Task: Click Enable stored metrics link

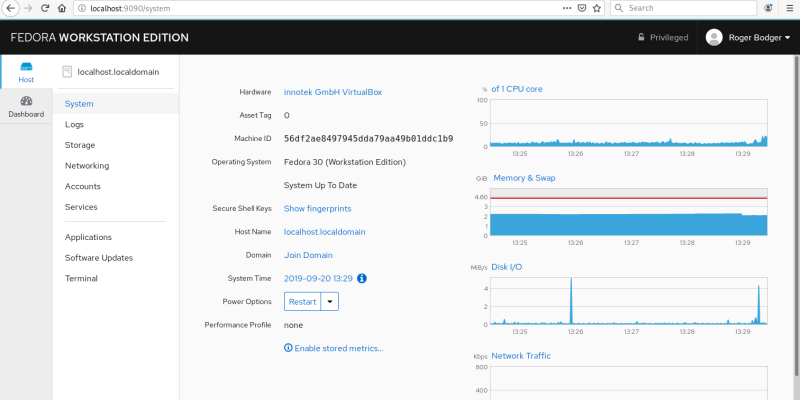Action: pos(334,348)
